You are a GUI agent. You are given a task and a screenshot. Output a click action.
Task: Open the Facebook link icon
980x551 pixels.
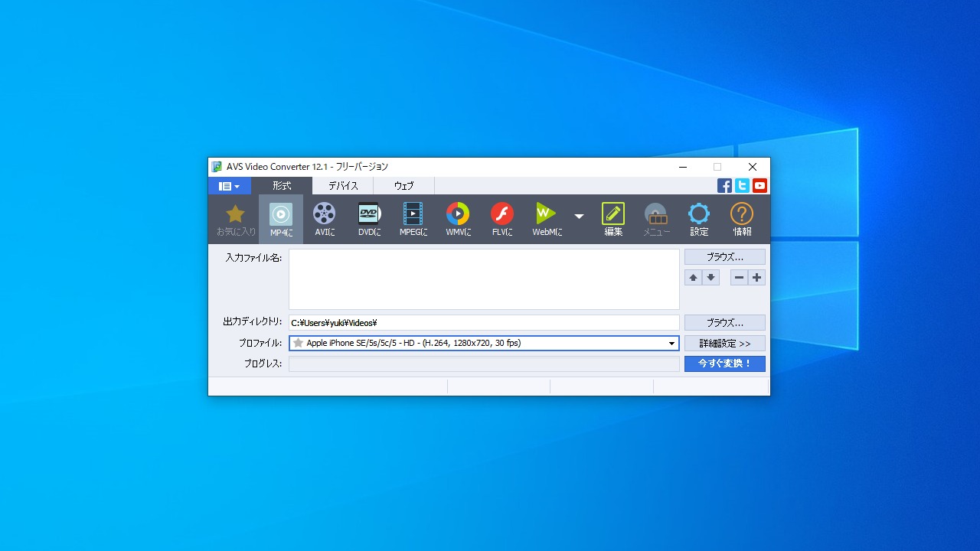click(x=724, y=185)
